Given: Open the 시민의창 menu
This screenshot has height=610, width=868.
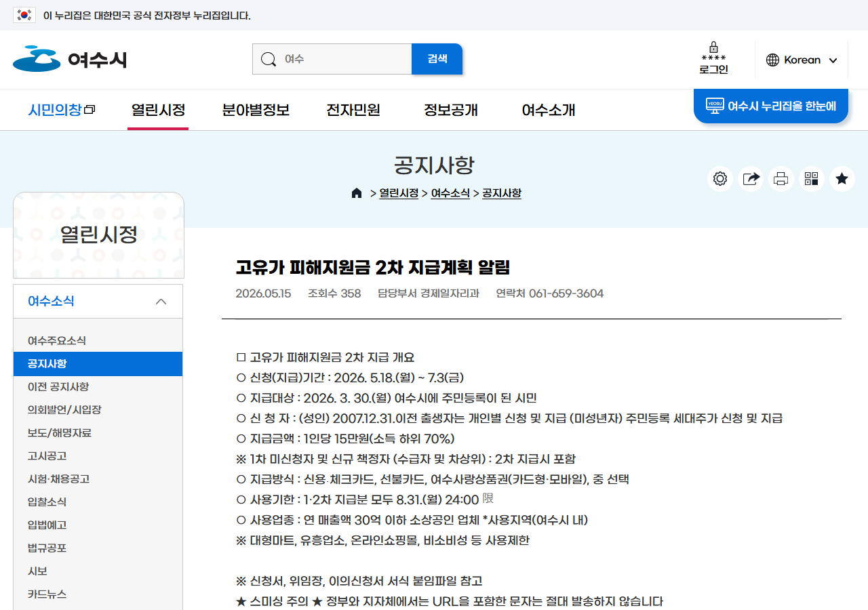Looking at the screenshot, I should coord(62,110).
